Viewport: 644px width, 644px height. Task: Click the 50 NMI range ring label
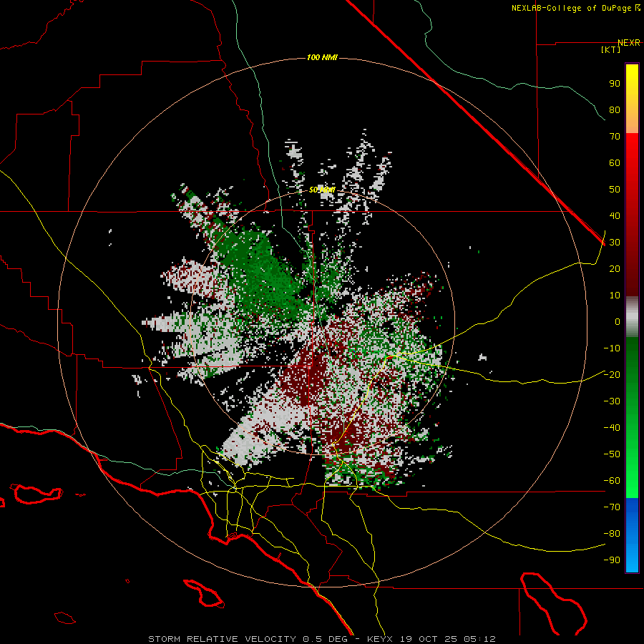point(322,190)
